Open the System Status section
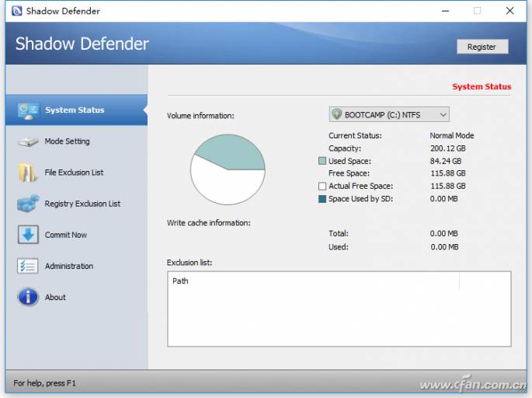 pyautogui.click(x=76, y=110)
